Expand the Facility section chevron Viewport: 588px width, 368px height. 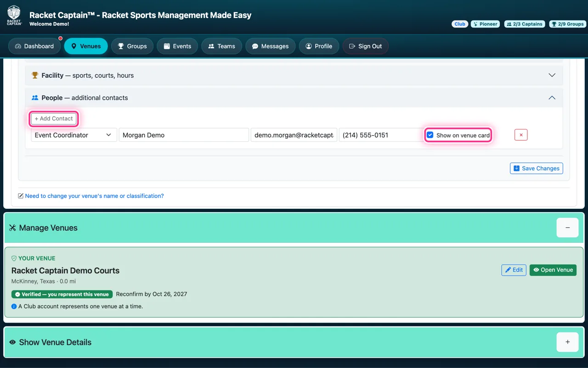tap(552, 75)
